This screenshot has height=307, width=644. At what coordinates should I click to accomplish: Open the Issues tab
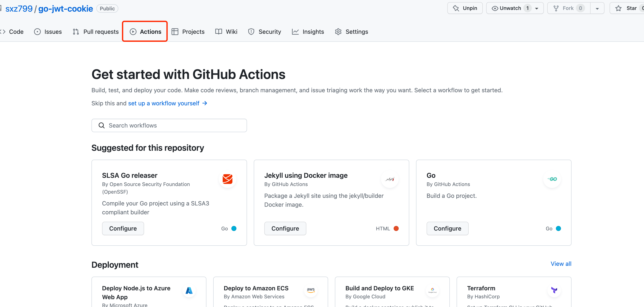pos(48,32)
